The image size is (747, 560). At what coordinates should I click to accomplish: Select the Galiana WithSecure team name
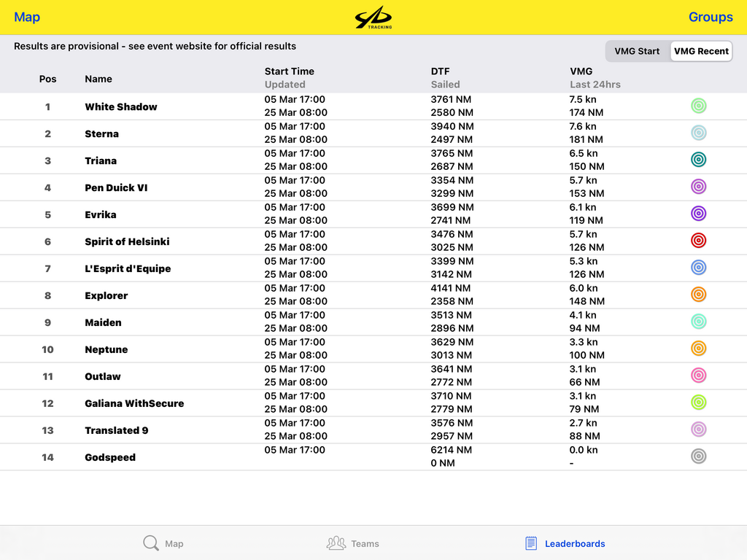pyautogui.click(x=134, y=403)
